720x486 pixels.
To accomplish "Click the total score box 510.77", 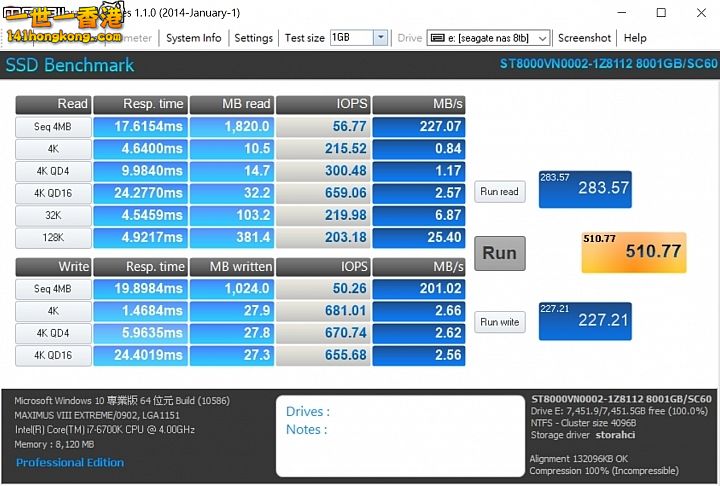I will pos(634,252).
